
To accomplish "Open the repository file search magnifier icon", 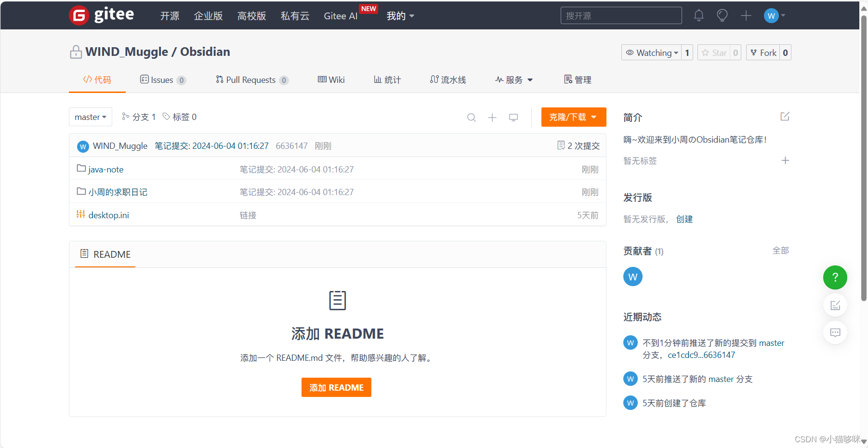I will pyautogui.click(x=471, y=117).
